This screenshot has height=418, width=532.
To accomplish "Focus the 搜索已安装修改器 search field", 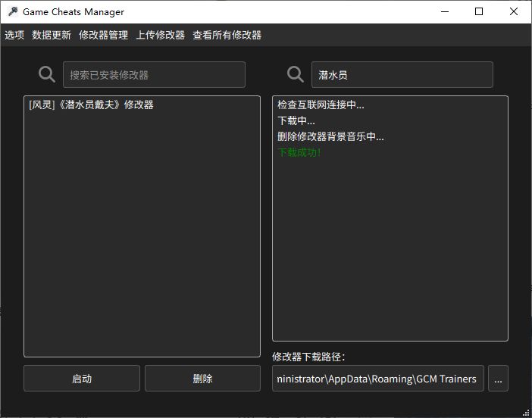I will tap(154, 74).
